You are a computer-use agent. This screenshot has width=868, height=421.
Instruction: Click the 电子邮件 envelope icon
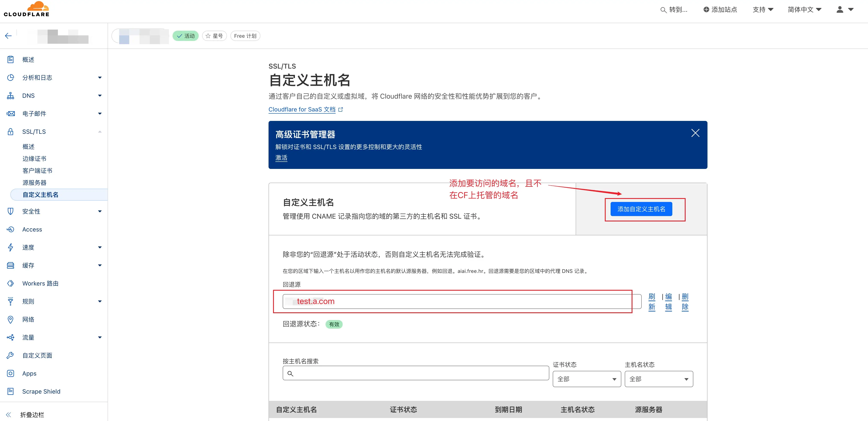pos(11,114)
